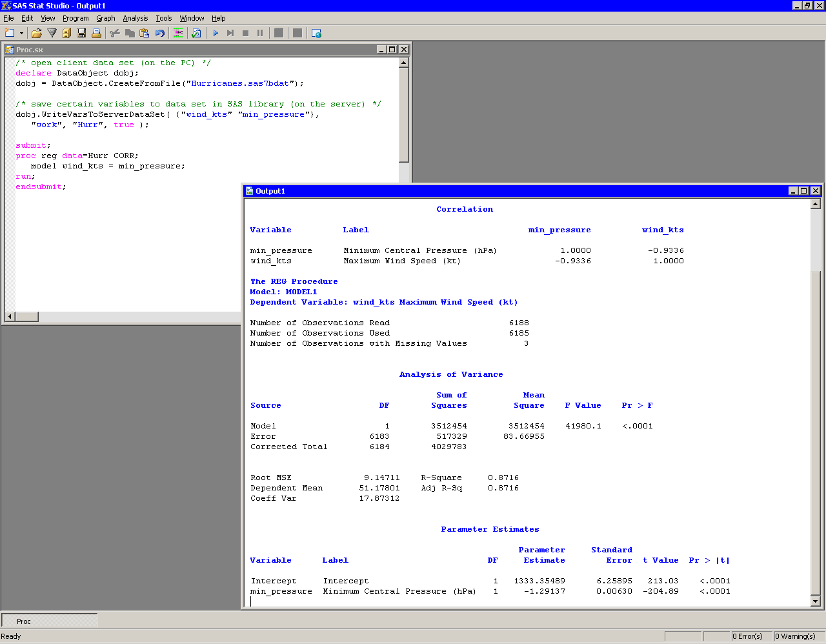Maximize the Output1 window
The width and height of the screenshot is (826, 644).
coord(803,191)
